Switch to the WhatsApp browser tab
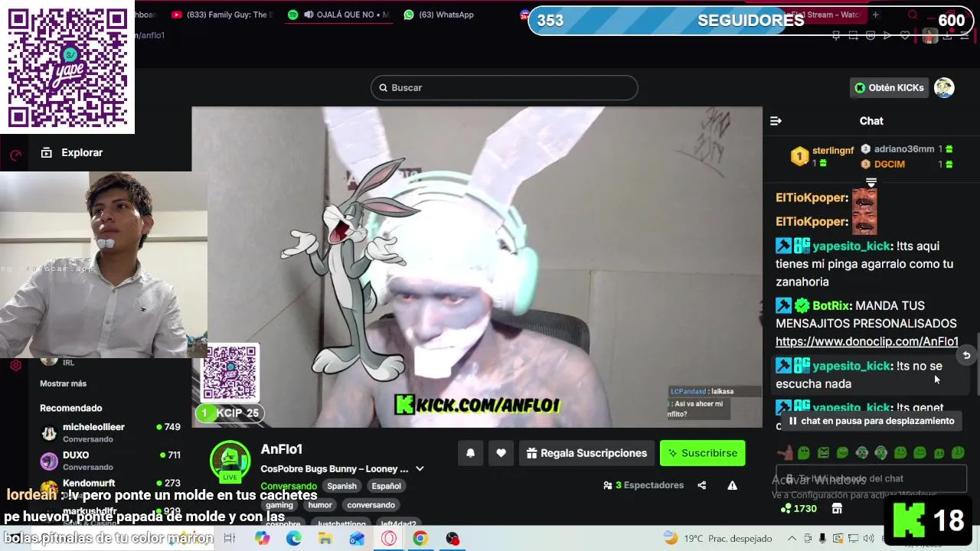This screenshot has width=980, height=551. tap(438, 15)
